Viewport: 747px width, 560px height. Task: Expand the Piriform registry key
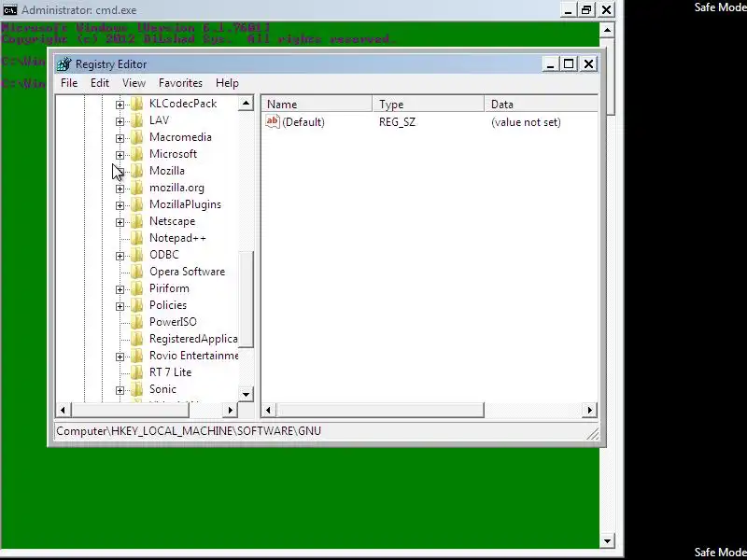[120, 289]
